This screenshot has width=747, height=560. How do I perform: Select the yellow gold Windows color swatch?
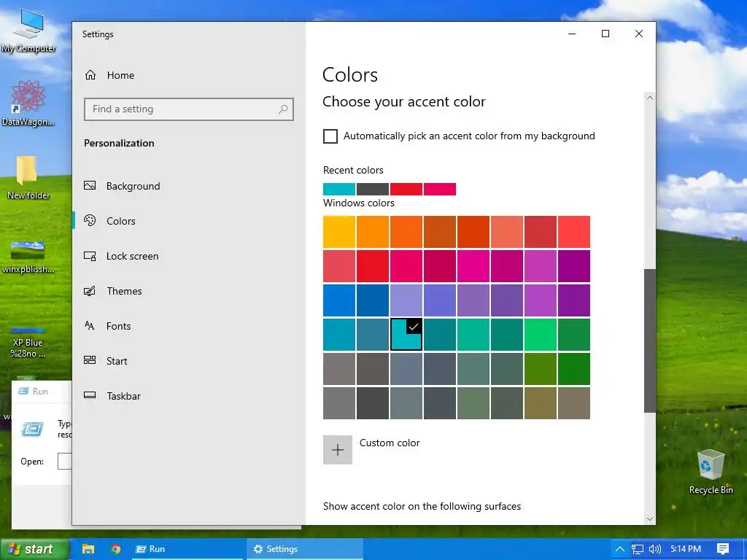click(x=338, y=232)
